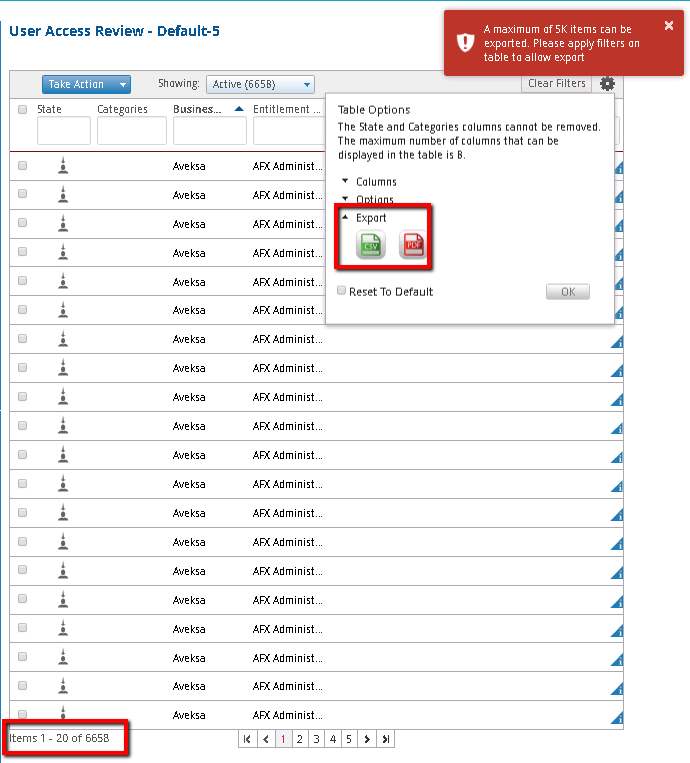Screen dimensions: 690x763
Task: Export table as CSV file
Action: point(372,245)
